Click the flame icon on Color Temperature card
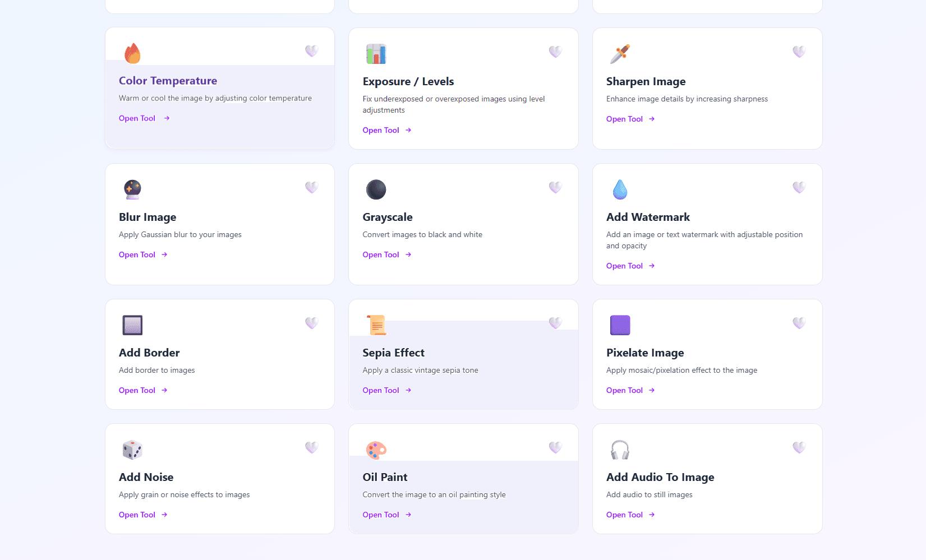This screenshot has height=560, width=926. coord(132,53)
